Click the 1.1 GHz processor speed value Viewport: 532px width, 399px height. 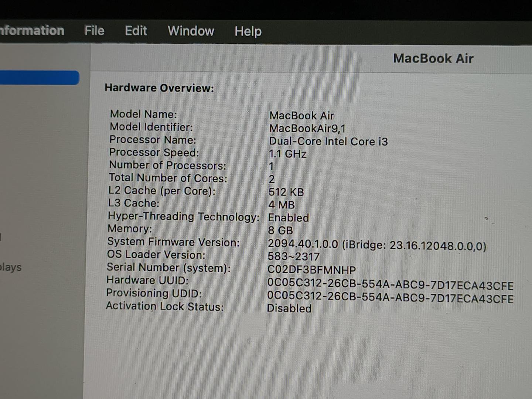[x=287, y=154]
